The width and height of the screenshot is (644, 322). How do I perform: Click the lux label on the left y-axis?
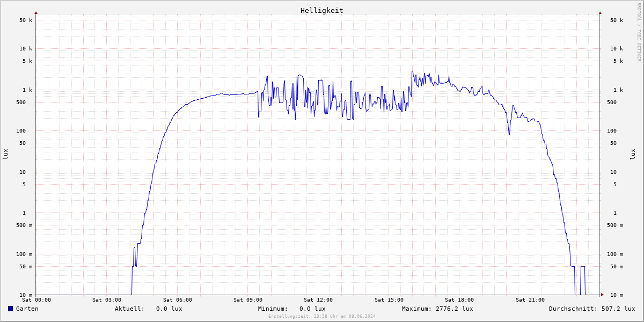[5, 154]
